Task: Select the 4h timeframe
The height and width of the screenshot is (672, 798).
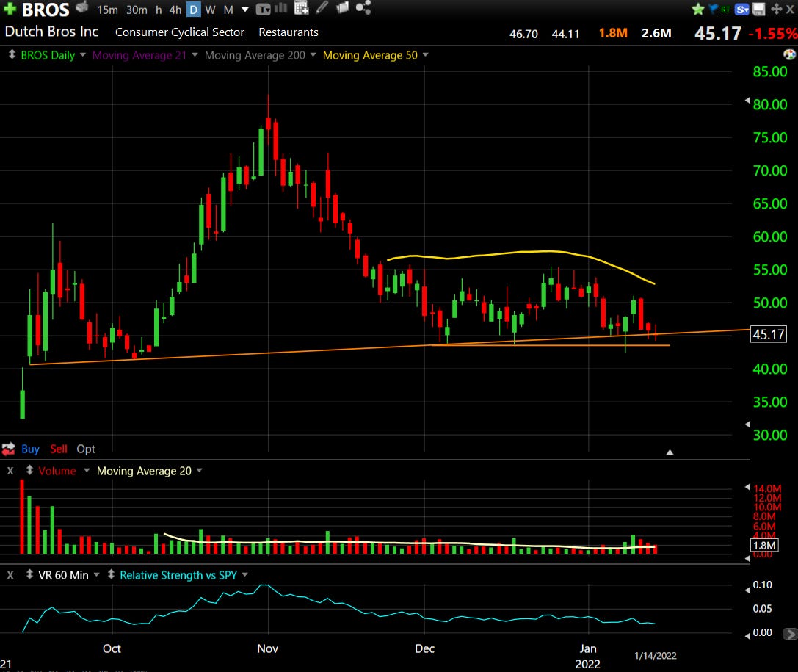Action: (175, 10)
